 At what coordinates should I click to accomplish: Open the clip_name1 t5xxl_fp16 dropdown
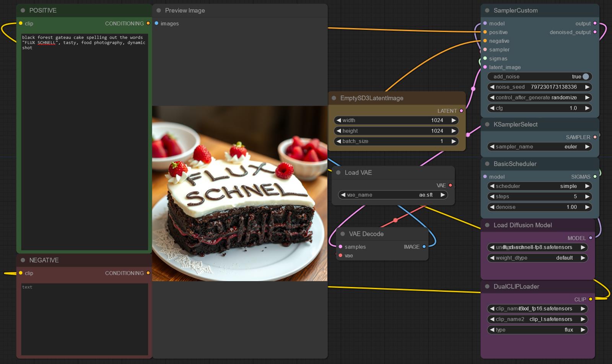click(537, 309)
